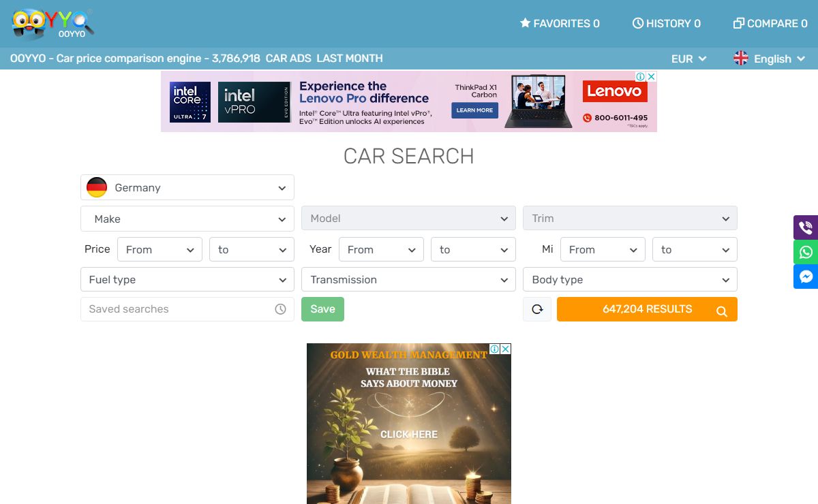
Task: Open WhatsApp contact from the side panel
Action: 806,252
